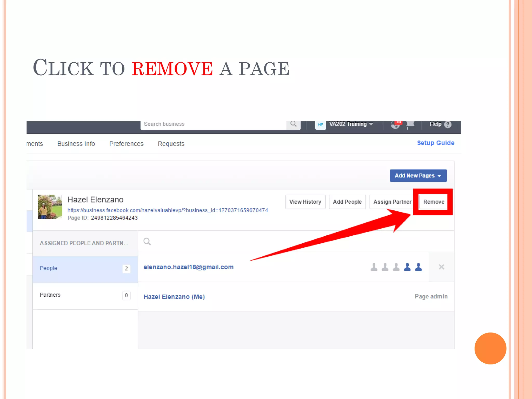Click the Hazel Elenzano page title

pos(95,199)
